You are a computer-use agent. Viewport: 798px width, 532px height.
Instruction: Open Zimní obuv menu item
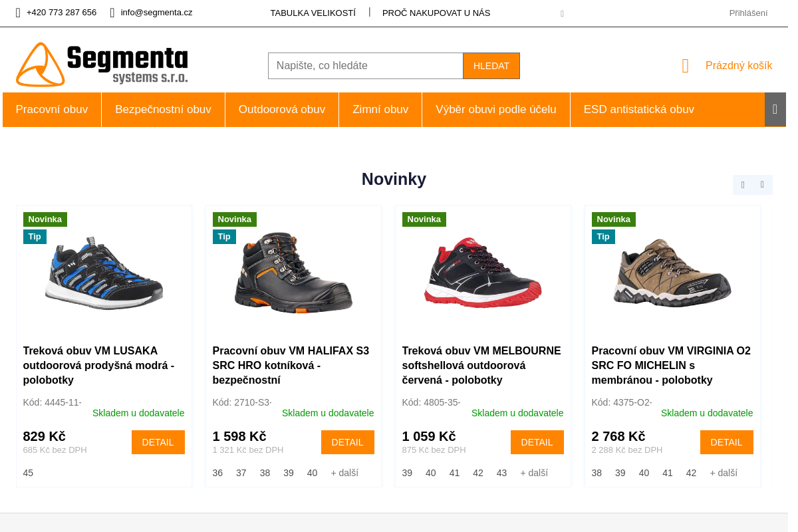(380, 110)
